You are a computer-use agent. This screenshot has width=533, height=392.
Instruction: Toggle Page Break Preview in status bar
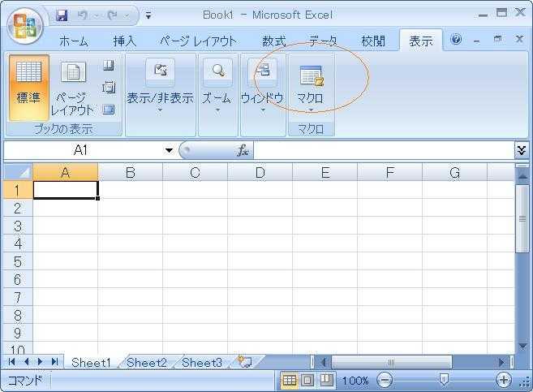coord(326,380)
